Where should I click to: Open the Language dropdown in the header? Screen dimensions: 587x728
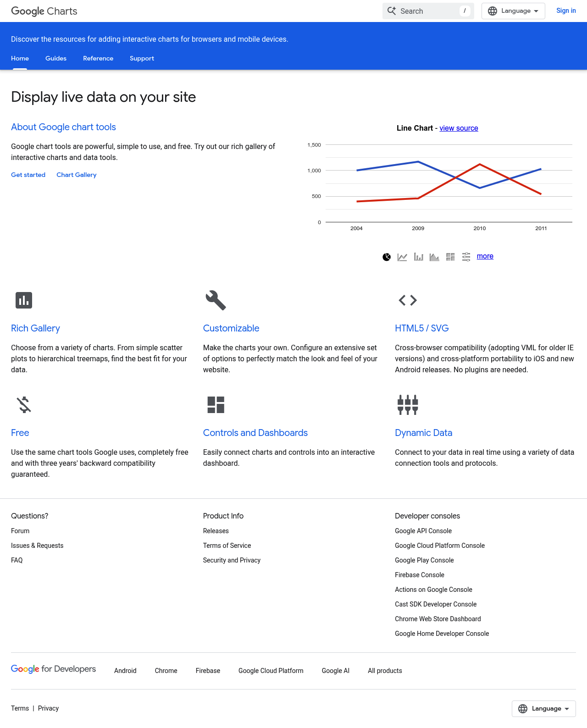pyautogui.click(x=513, y=11)
